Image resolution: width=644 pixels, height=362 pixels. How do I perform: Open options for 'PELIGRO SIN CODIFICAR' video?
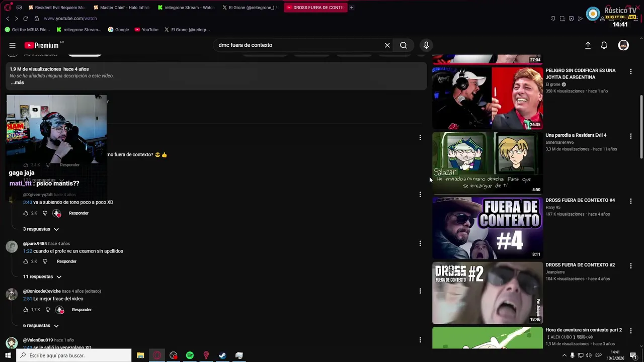pos(630,71)
